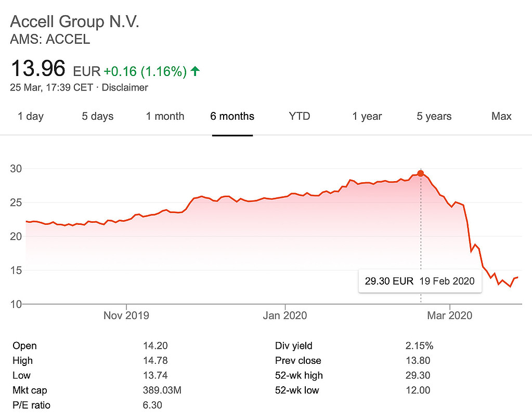Click the AMS: ACCEL ticker text
Viewport: 532px width, 418px height.
50,39
